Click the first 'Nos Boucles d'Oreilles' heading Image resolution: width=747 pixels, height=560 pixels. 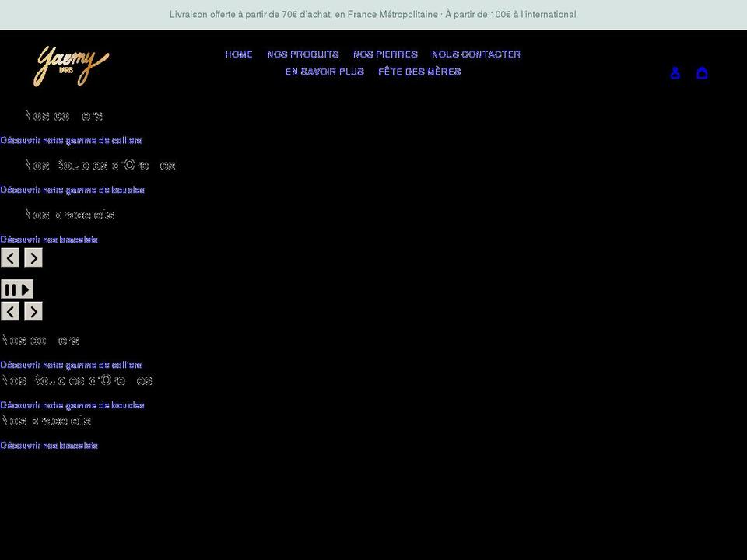[100, 165]
